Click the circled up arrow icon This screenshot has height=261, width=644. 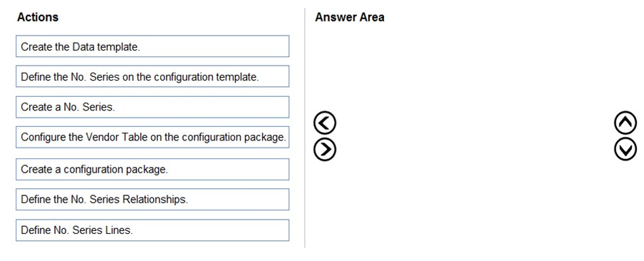625,123
